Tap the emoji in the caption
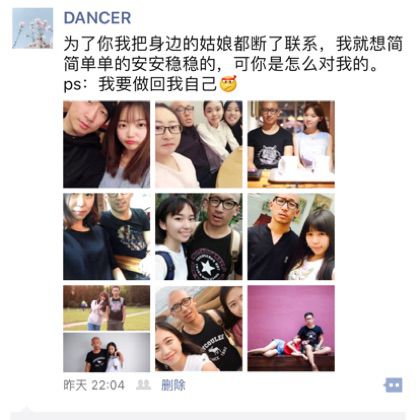Viewport: 420px width, 420px height. coord(228,84)
